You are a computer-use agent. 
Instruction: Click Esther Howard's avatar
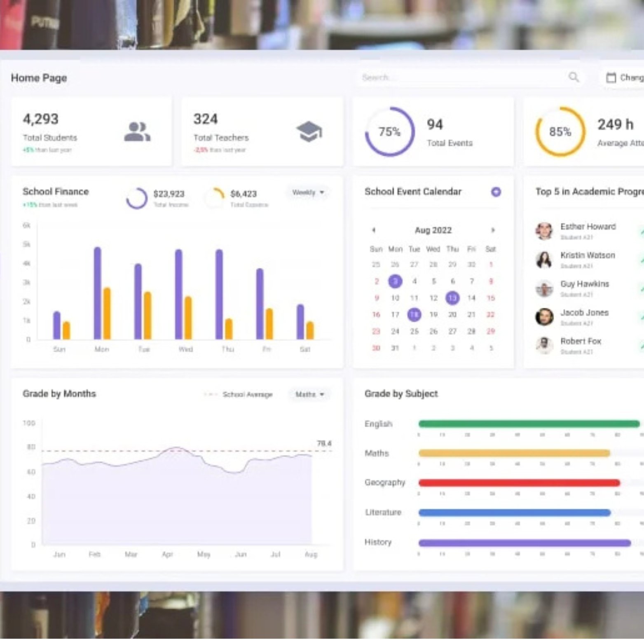544,231
